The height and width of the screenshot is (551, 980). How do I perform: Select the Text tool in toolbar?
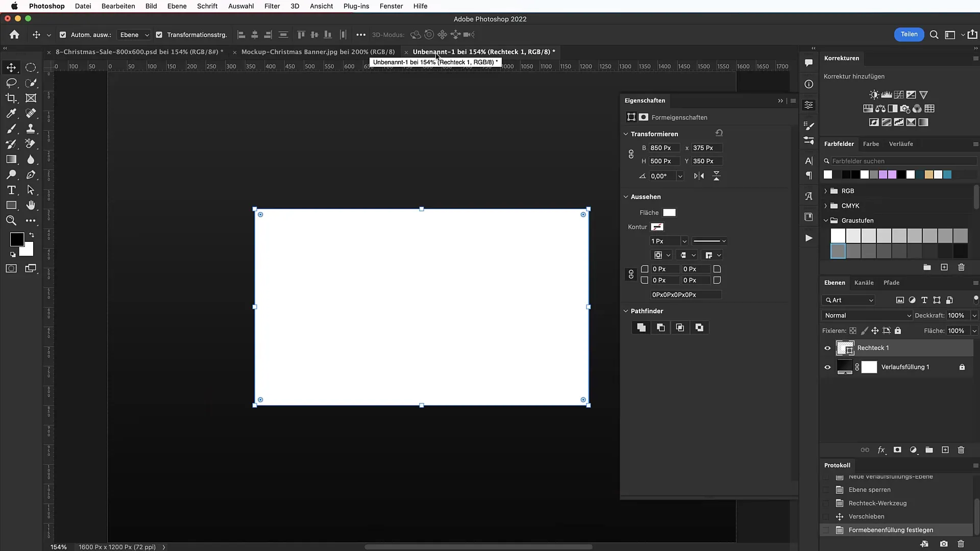click(x=11, y=190)
